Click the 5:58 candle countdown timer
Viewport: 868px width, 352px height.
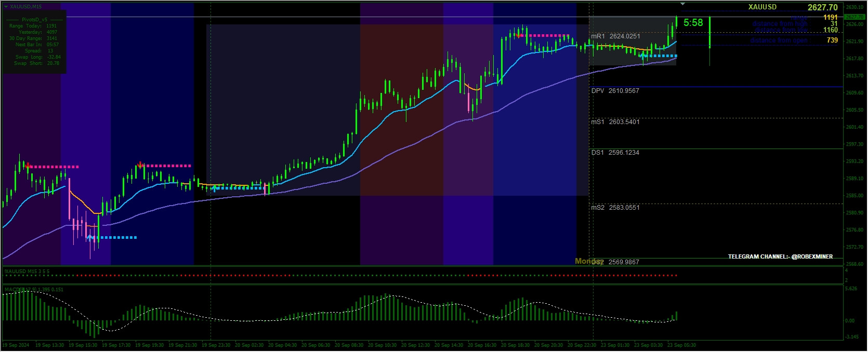pos(693,23)
